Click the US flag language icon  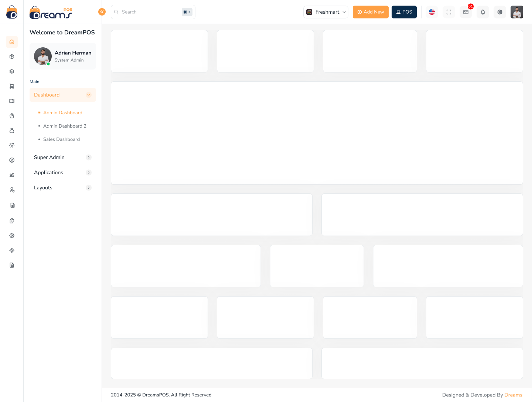coord(432,12)
